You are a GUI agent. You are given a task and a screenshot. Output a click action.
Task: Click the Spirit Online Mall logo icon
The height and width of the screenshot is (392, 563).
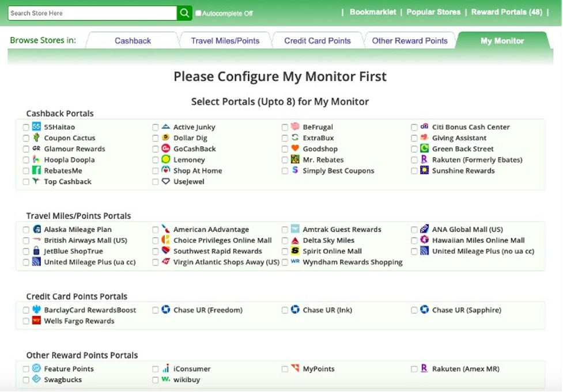[295, 251]
